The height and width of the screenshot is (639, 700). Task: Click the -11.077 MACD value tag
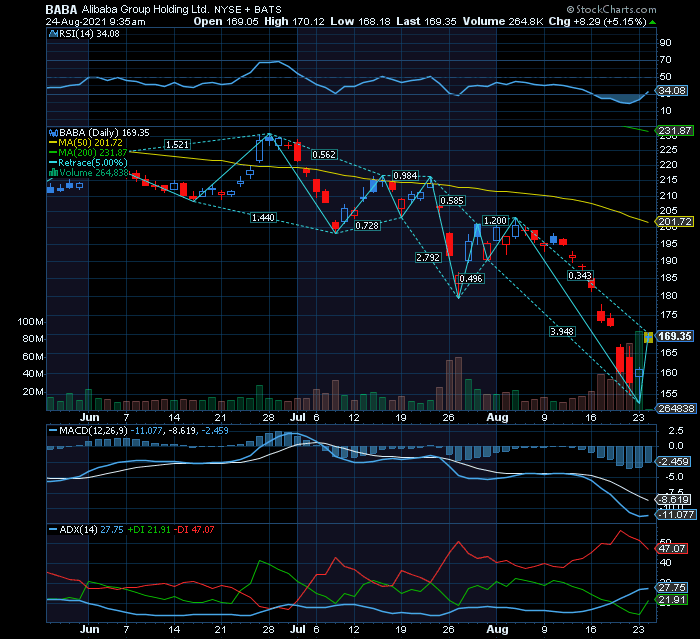(676, 515)
